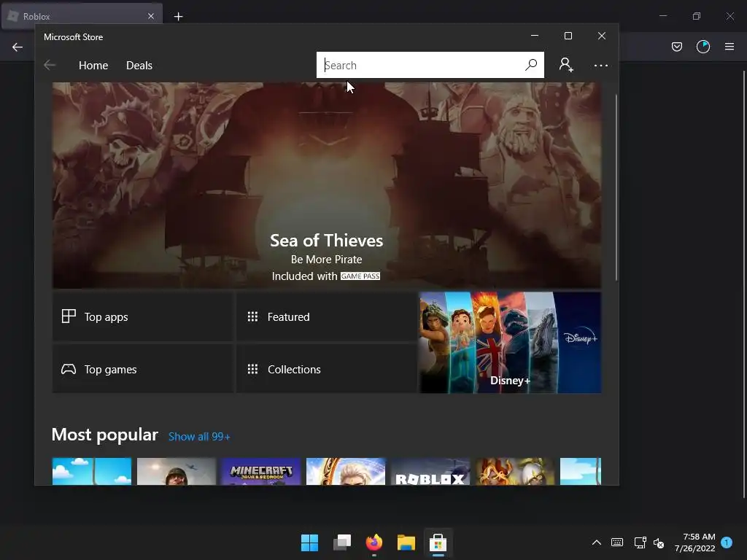
Task: Open a new browser tab
Action: (x=178, y=17)
